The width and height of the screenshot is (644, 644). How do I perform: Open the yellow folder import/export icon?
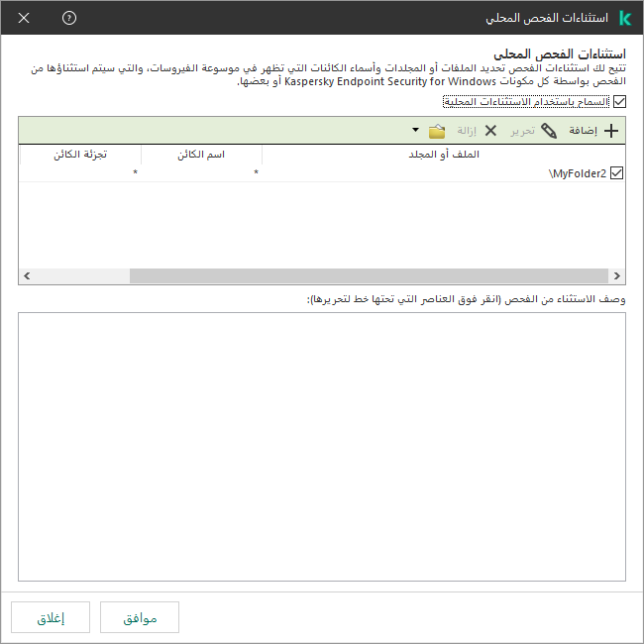(x=437, y=131)
